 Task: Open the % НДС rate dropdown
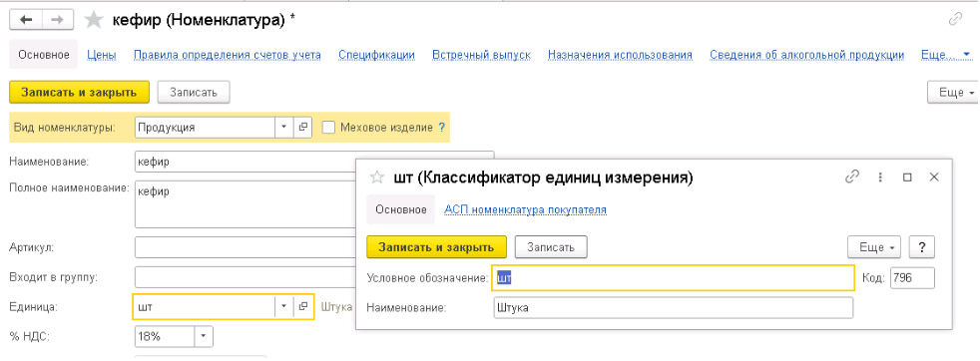click(x=204, y=337)
